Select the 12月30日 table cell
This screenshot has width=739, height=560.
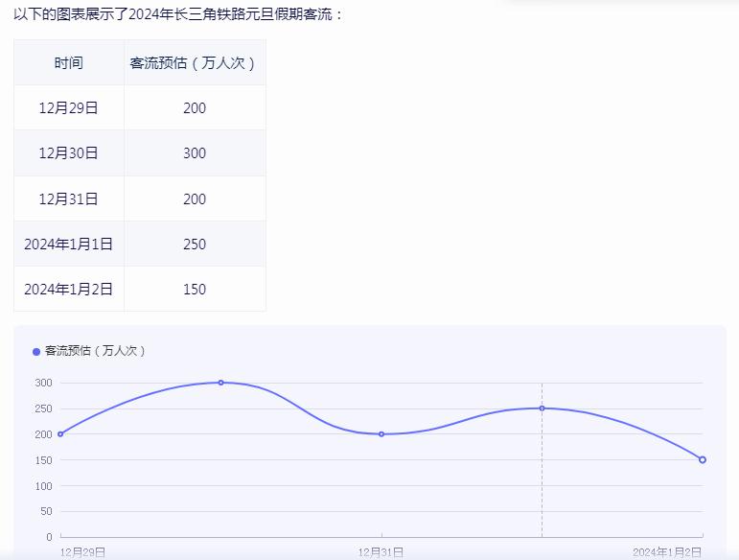point(68,153)
